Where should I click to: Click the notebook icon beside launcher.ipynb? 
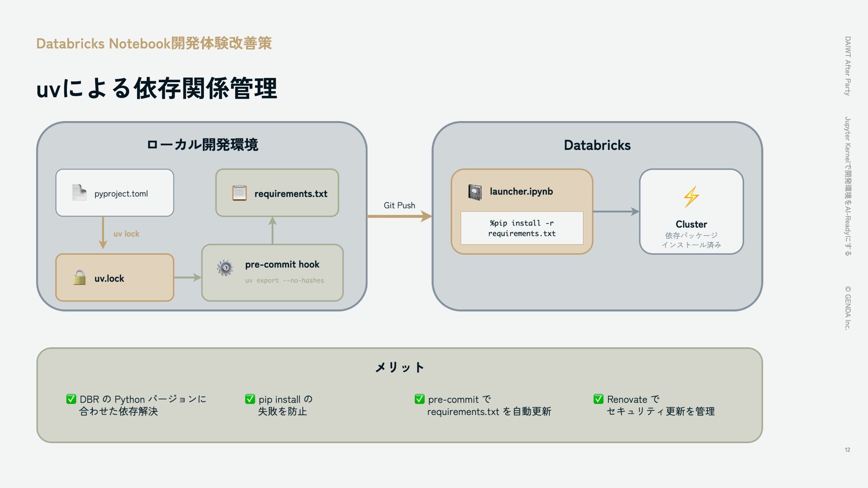pyautogui.click(x=475, y=192)
